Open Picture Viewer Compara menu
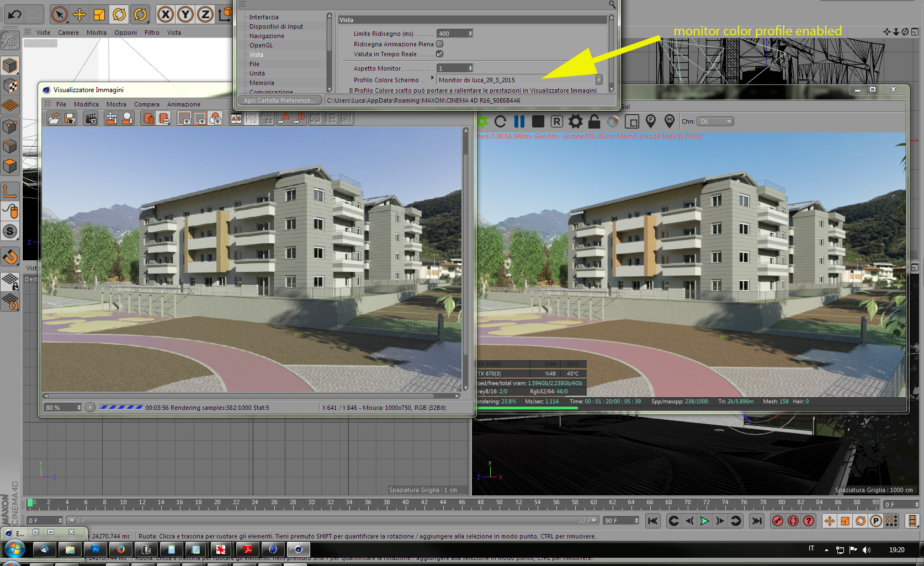 click(x=147, y=104)
